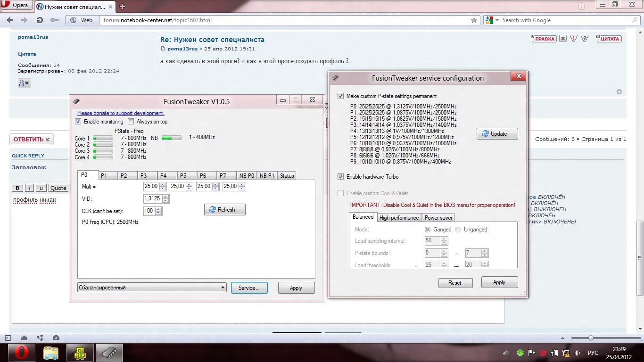Open post info question mark icon
The height and width of the screenshot is (362, 644).
585,39
